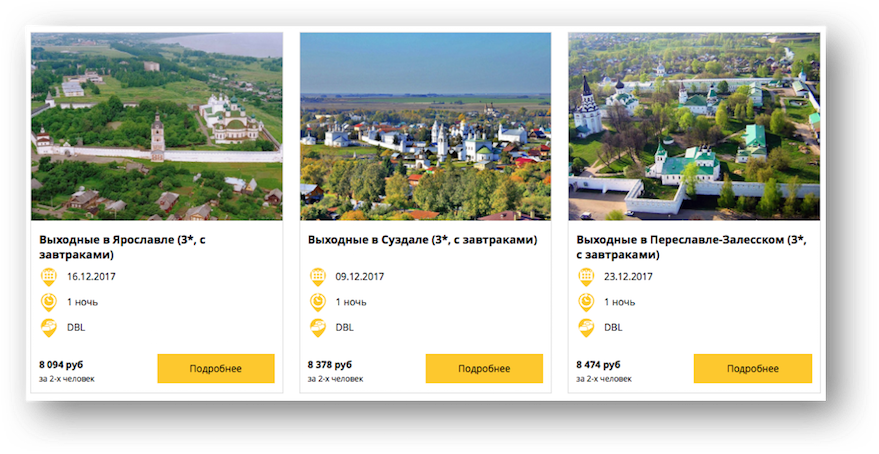Open Подробнее for the Pereslavl-Zalessky tour
Image resolution: width=879 pixels, height=454 pixels.
pyautogui.click(x=753, y=369)
